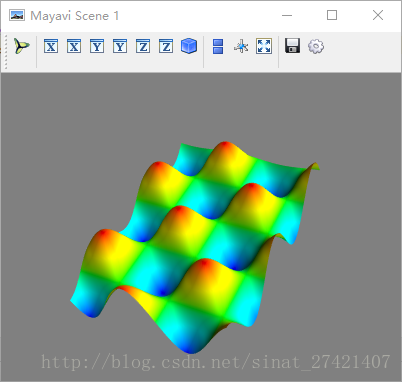Close the Mayavi Scene 1 window
The height and width of the screenshot is (382, 402).
(378, 15)
